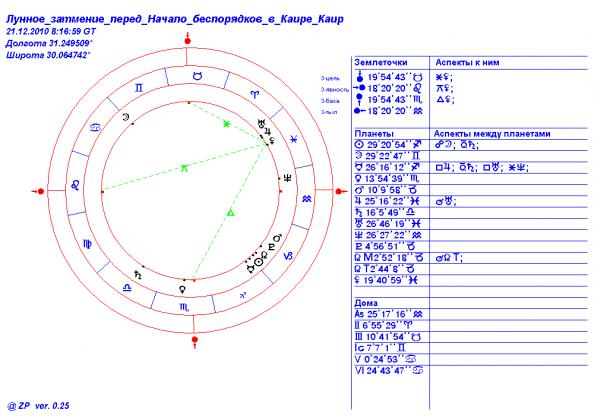Click the green quincunx aspect symbol in the wheel
This screenshot has height=416, width=594.
click(184, 168)
